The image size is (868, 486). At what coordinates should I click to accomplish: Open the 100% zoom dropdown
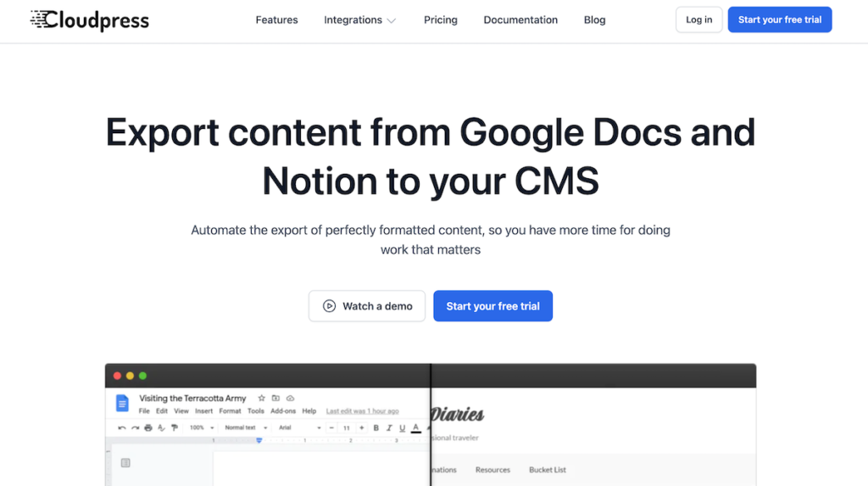point(202,427)
